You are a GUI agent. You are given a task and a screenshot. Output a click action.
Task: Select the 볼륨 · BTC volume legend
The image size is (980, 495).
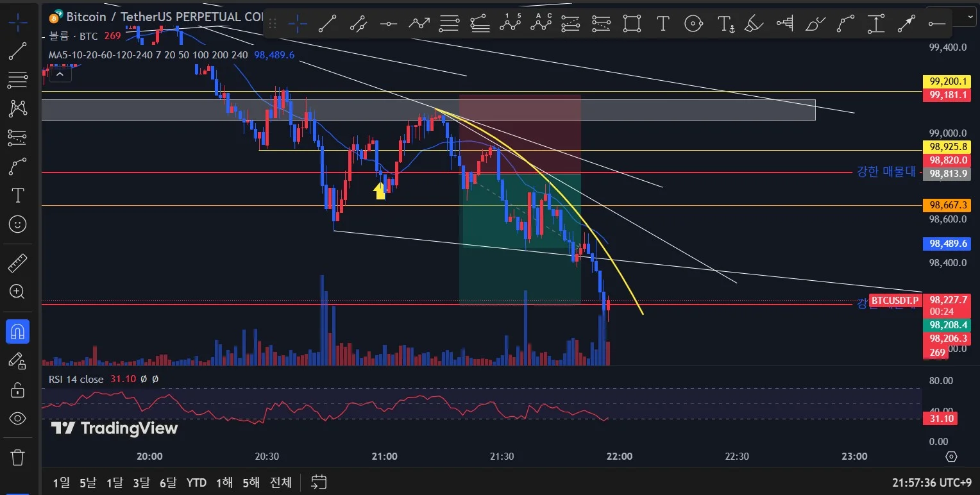pos(73,36)
